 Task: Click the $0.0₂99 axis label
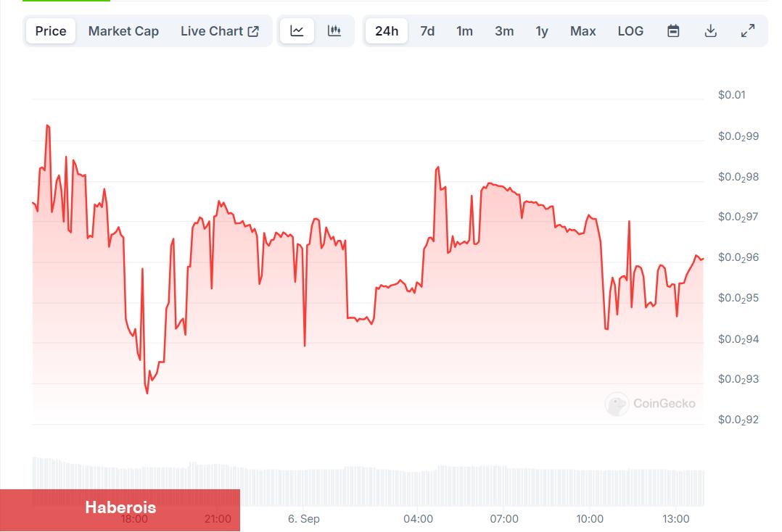(x=738, y=136)
